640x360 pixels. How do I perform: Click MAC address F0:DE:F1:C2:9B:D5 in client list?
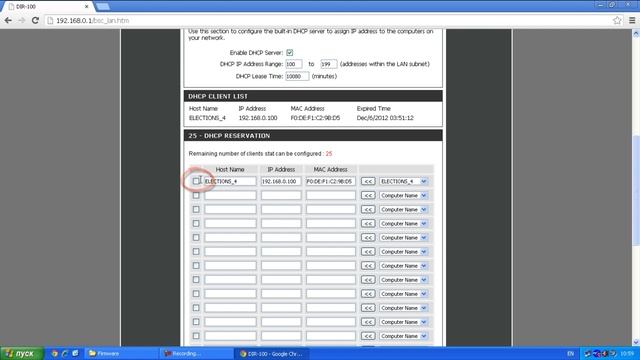tap(315, 118)
